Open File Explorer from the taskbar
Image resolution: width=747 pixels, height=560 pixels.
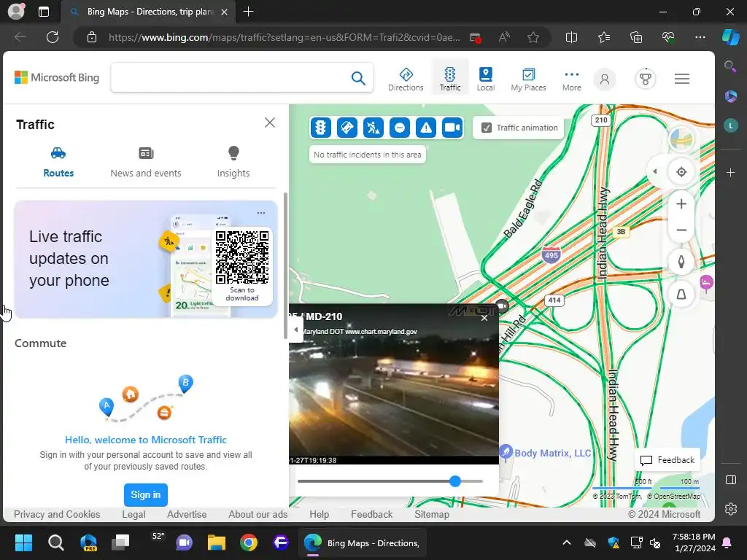pos(216,542)
